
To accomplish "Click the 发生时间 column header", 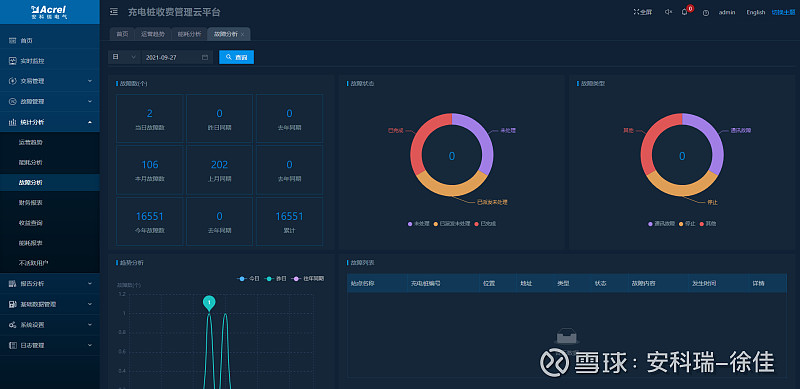I will (704, 283).
